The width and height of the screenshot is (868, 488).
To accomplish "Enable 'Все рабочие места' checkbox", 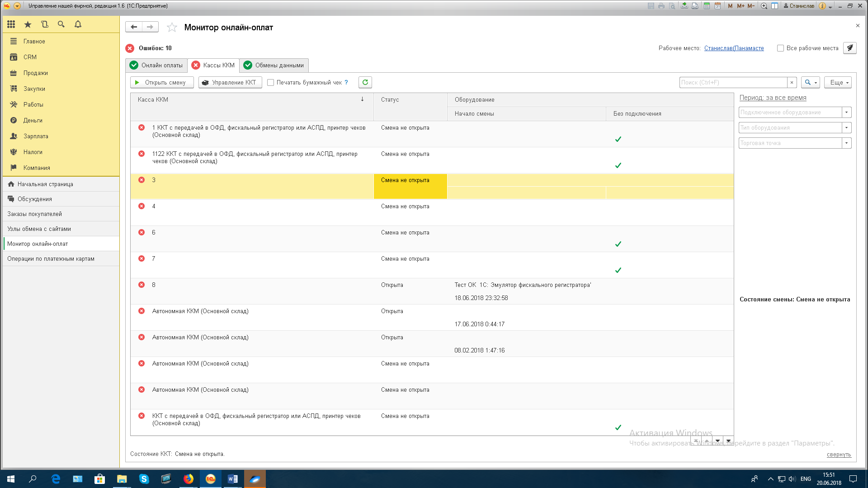I will [780, 48].
